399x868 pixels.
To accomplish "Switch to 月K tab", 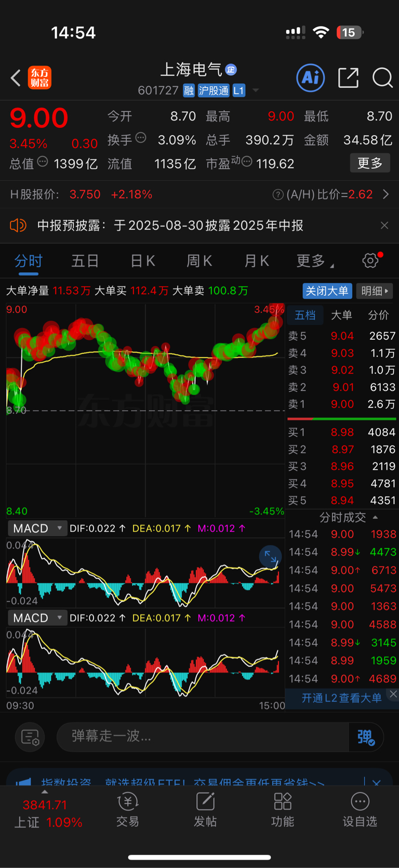I will [257, 260].
